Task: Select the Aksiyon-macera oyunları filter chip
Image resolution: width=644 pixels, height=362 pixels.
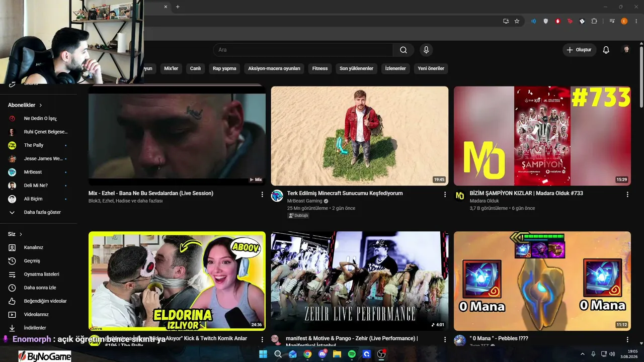Action: (274, 68)
